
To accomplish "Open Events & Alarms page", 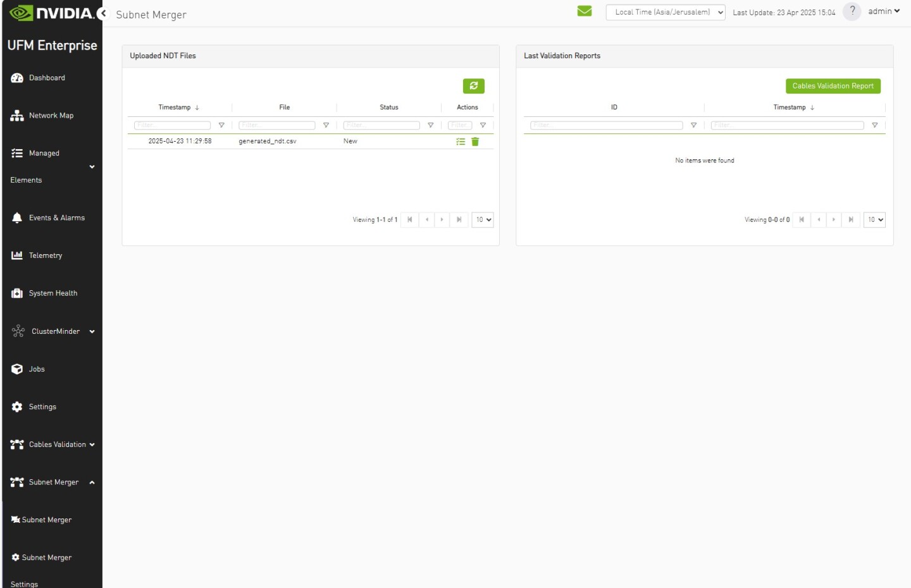I will 56,217.
